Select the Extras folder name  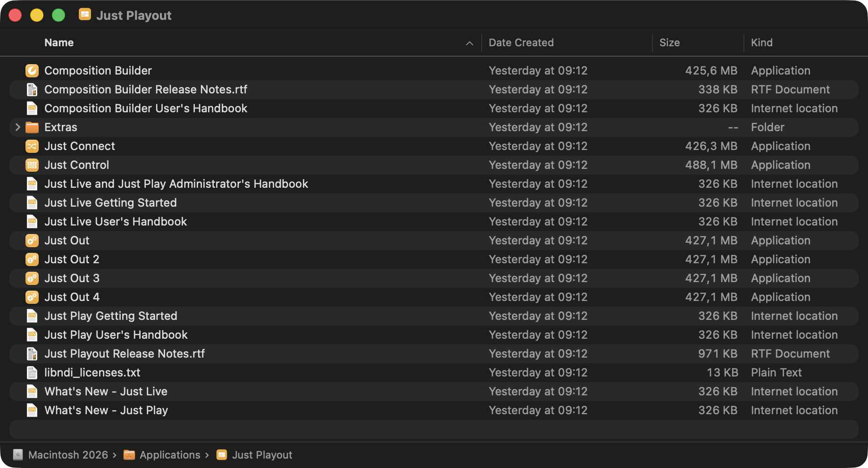pyautogui.click(x=61, y=127)
